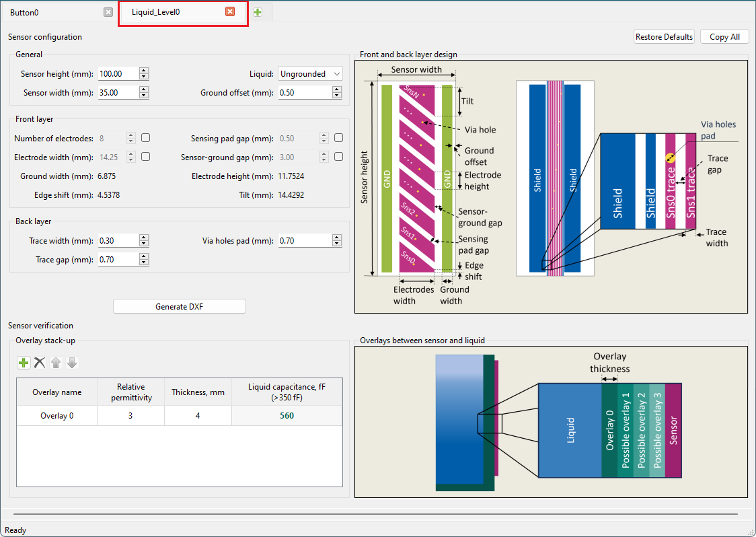Image resolution: width=756 pixels, height=537 pixels.
Task: Enable Number of electrodes checkbox
Action: [x=145, y=138]
